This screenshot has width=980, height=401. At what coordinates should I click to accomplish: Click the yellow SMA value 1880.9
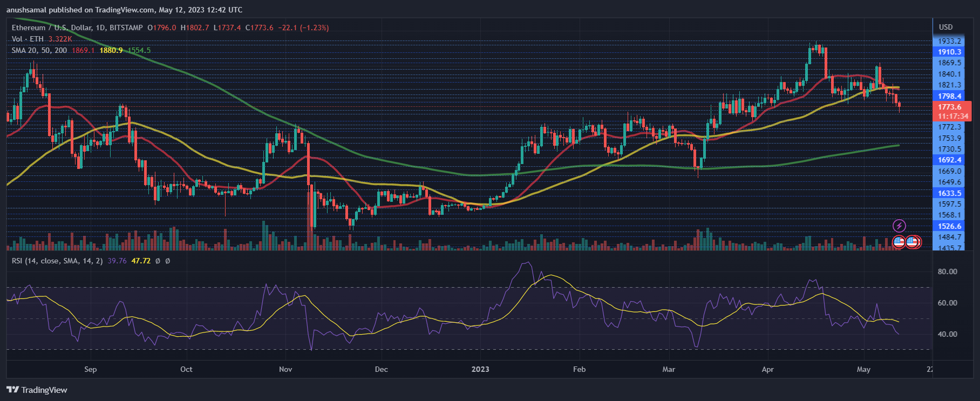pyautogui.click(x=111, y=50)
